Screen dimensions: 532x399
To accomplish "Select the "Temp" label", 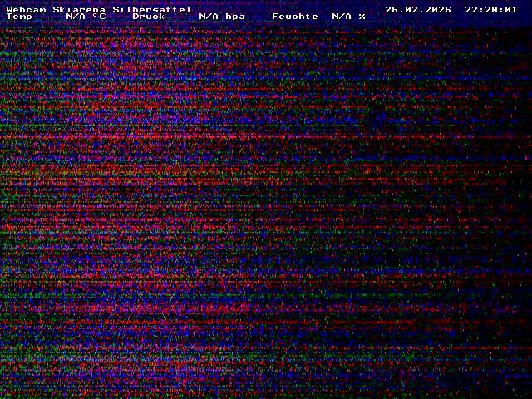I will 19,17.
